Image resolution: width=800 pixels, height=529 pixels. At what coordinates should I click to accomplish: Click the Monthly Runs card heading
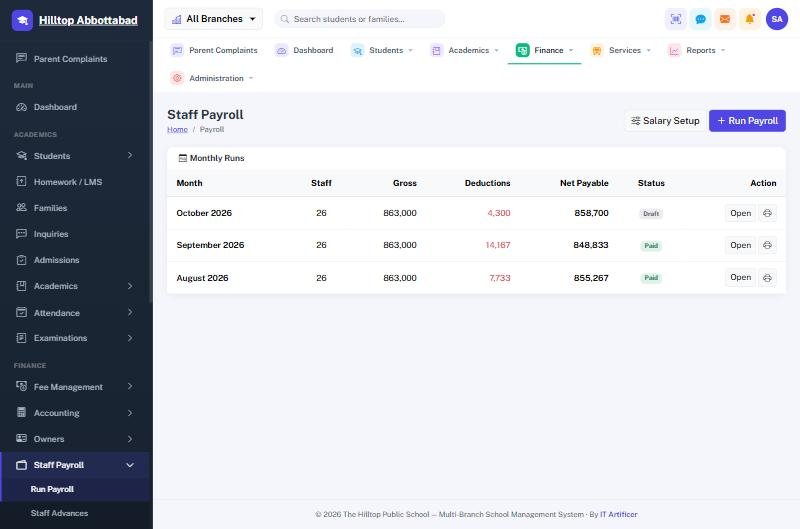coord(211,158)
